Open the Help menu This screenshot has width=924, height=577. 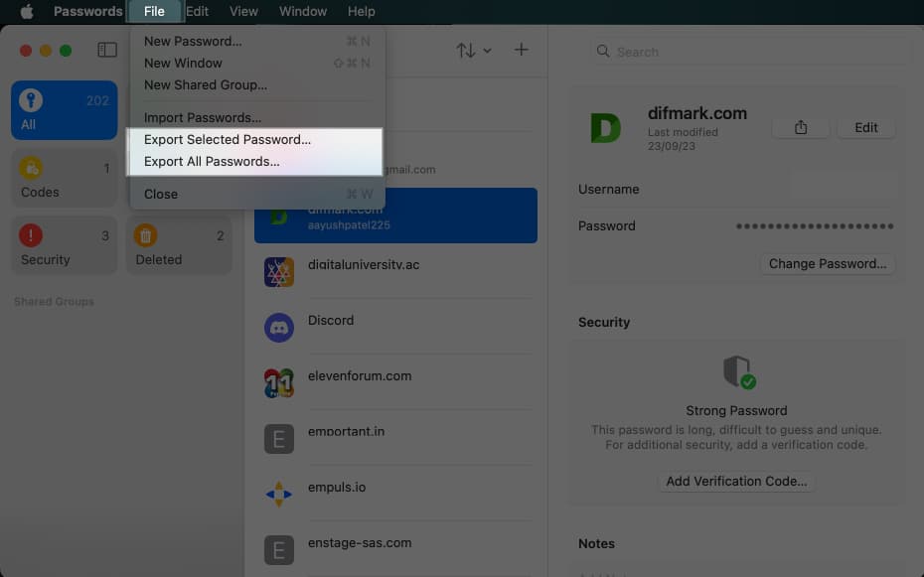362,11
